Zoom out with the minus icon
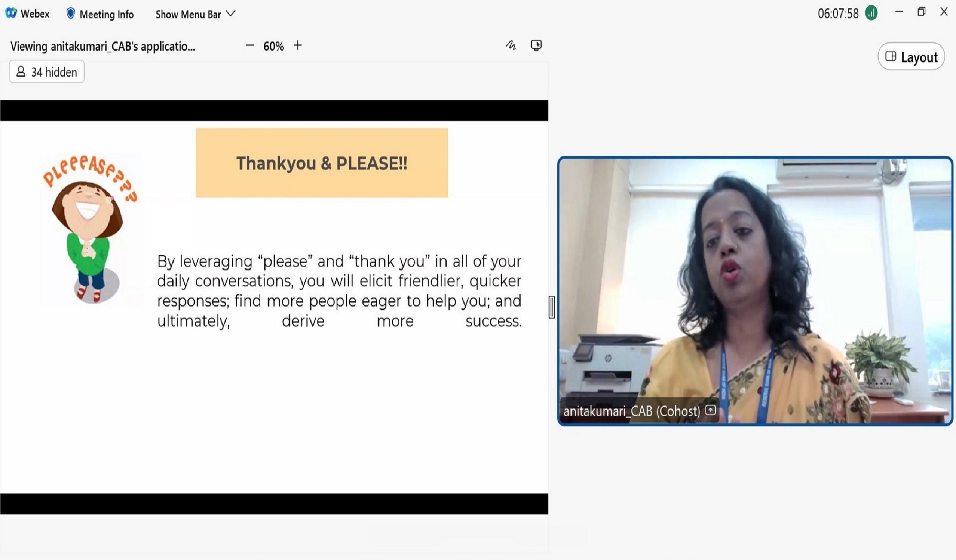Screen dimensions: 956x560 pos(249,46)
